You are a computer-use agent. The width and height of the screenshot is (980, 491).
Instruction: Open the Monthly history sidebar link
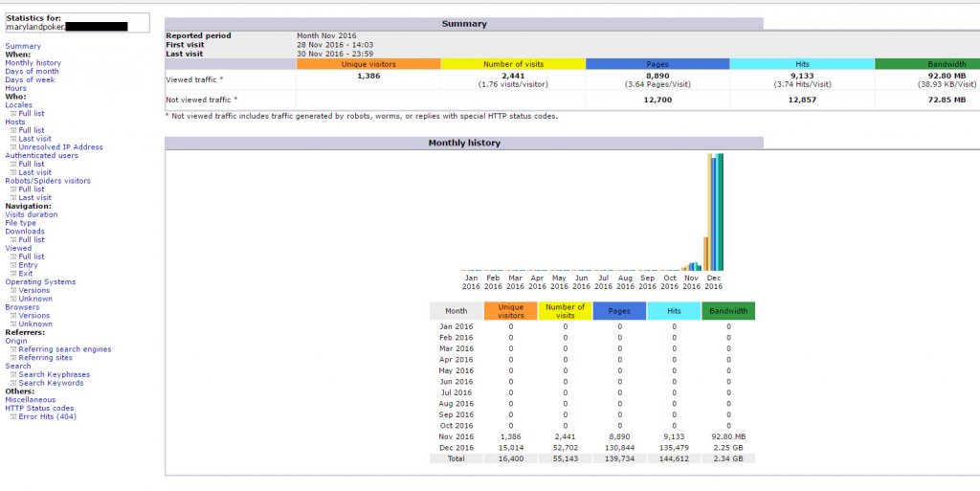33,63
